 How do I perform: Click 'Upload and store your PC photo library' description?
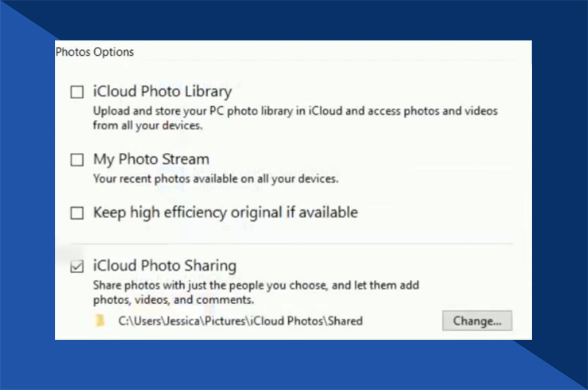pyautogui.click(x=295, y=118)
